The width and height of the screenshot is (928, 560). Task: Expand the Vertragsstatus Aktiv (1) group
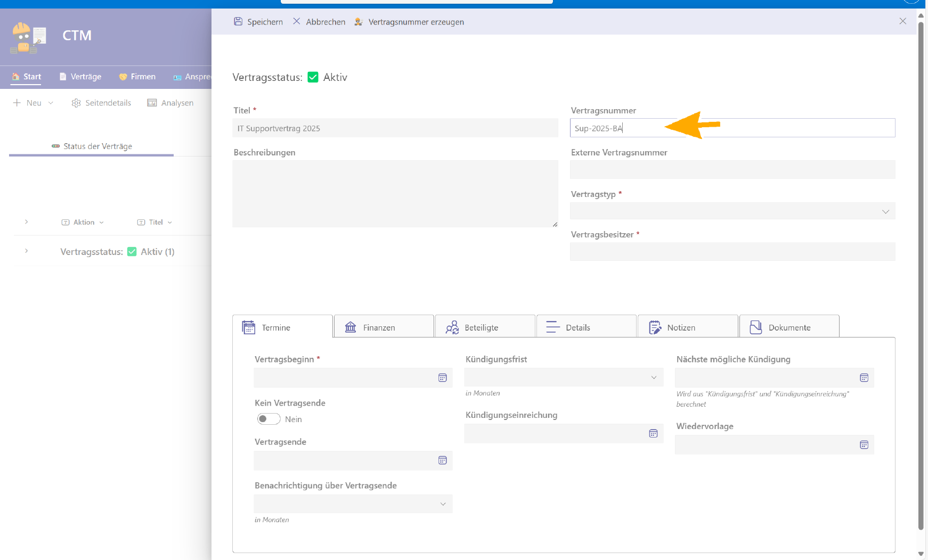26,251
